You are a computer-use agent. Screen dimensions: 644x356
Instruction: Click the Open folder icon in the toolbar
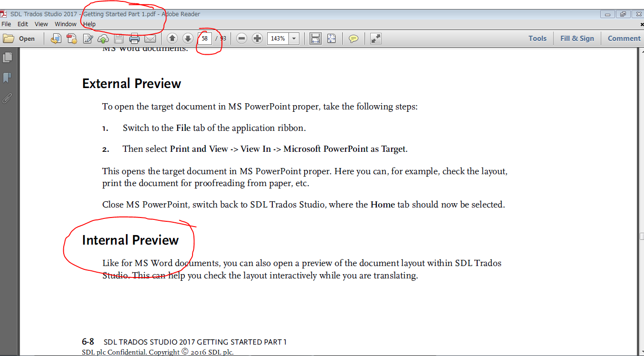pos(9,39)
